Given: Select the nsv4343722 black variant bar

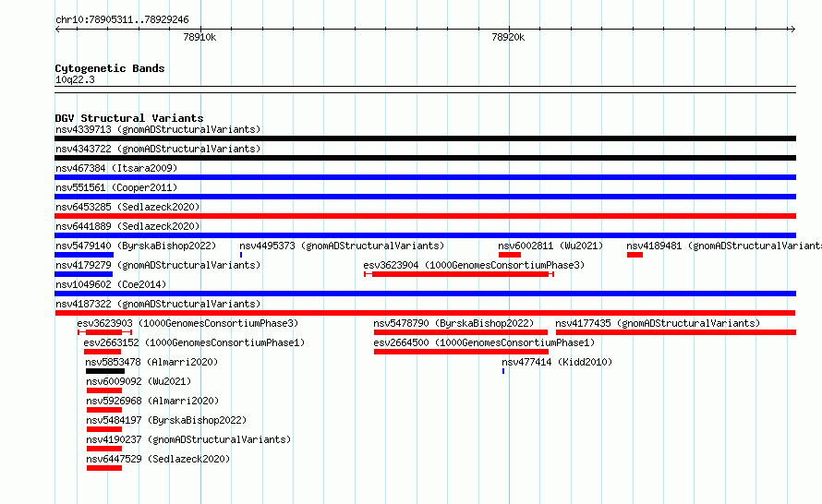Looking at the screenshot, I should (x=425, y=158).
